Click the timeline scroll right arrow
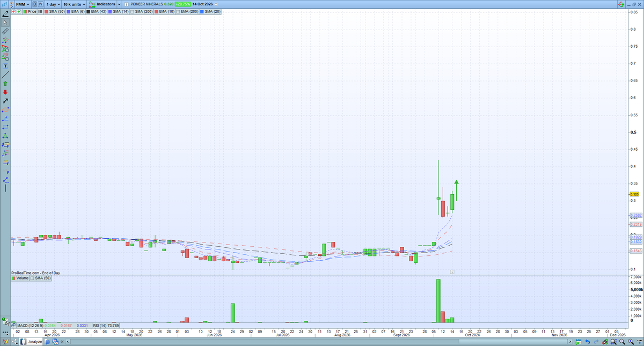 (570, 342)
